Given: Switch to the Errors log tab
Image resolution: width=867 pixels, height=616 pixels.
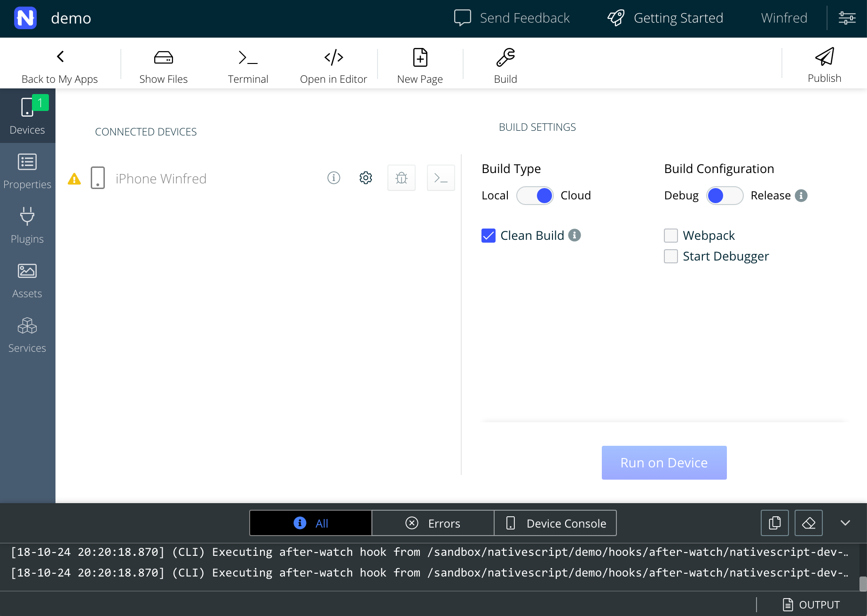Looking at the screenshot, I should pos(433,523).
